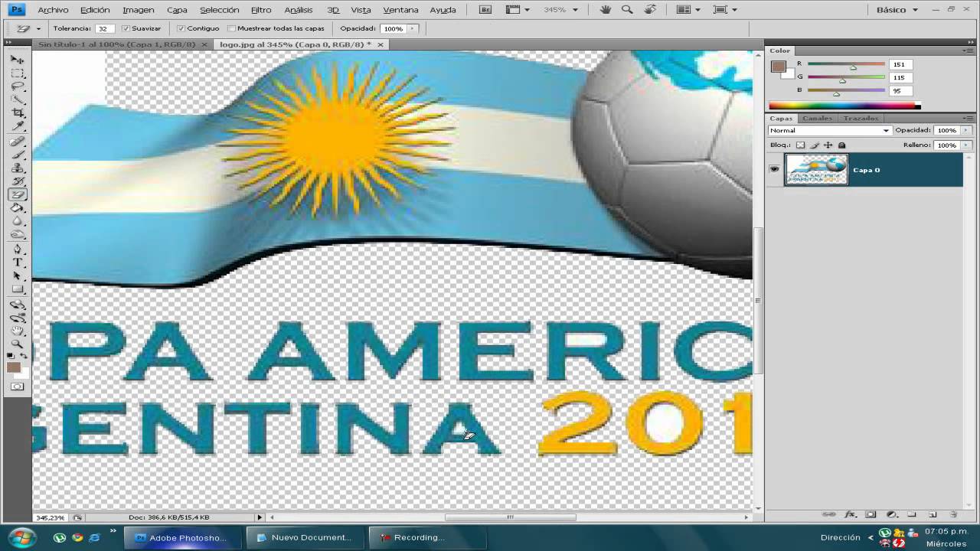Toggle lock position

828,145
